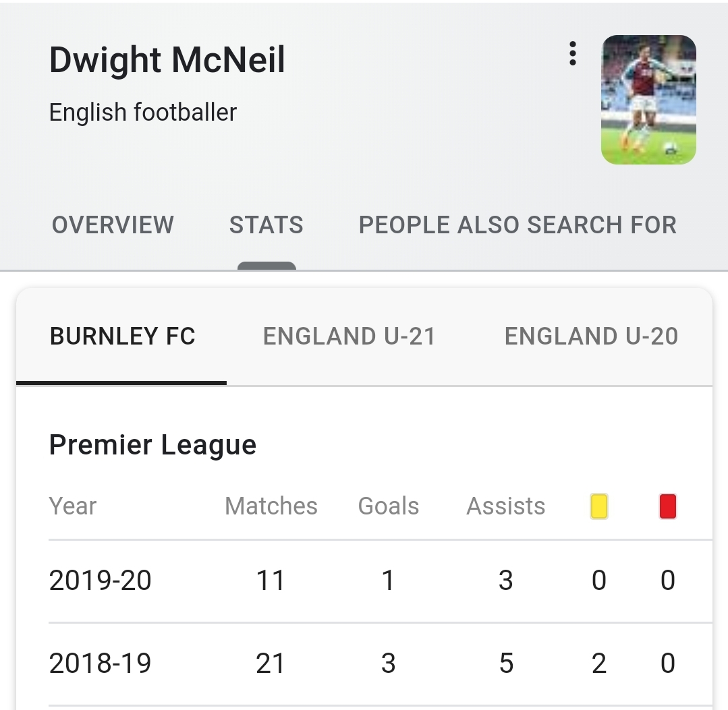Open Dwight McNeil's photo thumbnail
Viewport: 728px width, 710px height.
tap(648, 100)
